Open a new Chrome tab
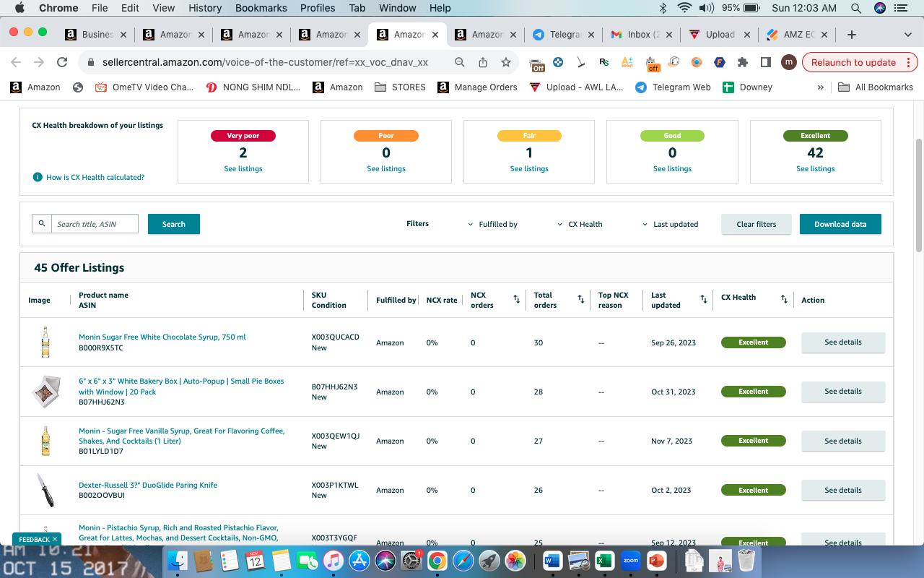Screen dimensions: 924x578 (852, 35)
